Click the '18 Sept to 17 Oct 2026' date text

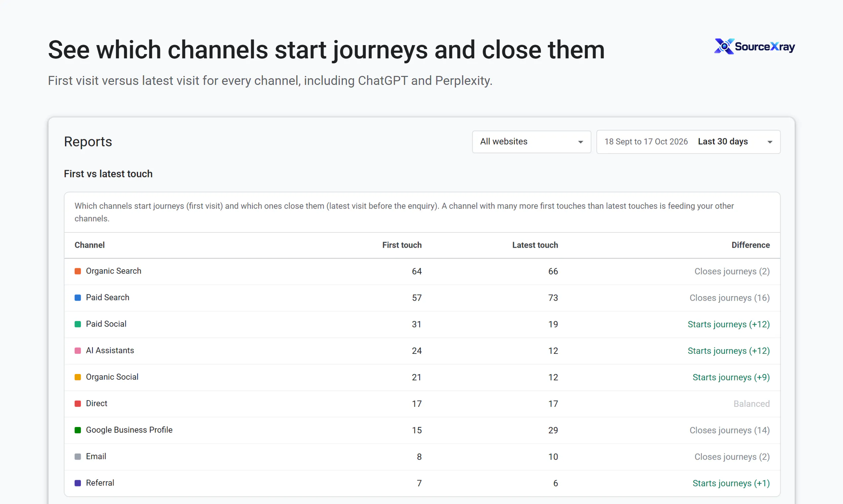646,142
